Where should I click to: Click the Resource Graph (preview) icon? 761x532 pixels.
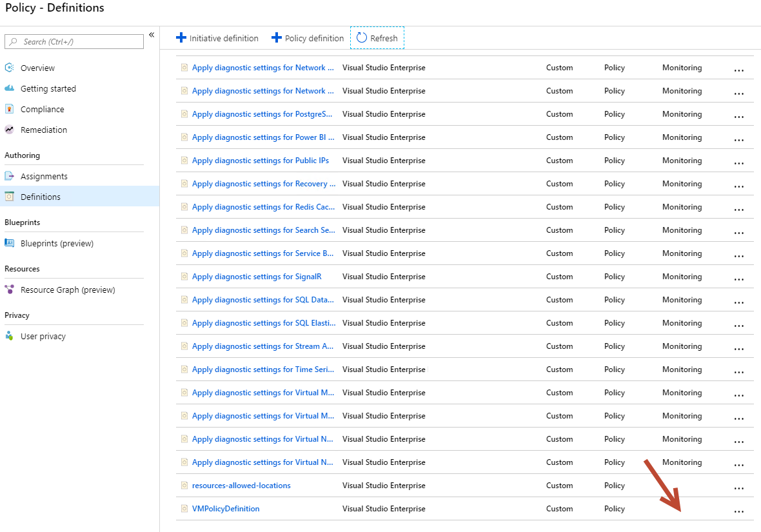pos(9,290)
